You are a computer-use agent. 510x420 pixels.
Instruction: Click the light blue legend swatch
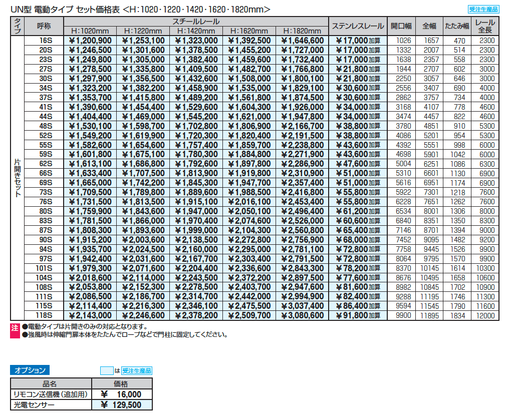click(x=107, y=371)
